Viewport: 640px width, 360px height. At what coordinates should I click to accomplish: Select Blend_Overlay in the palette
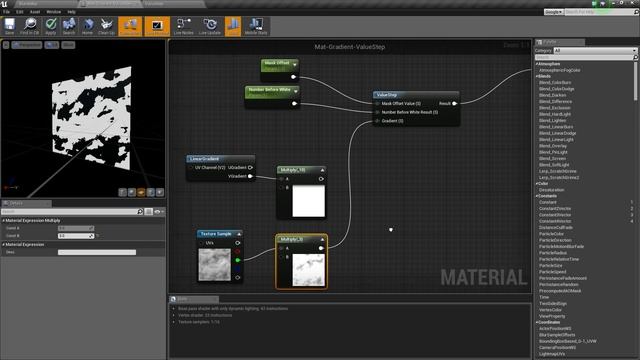tap(553, 146)
